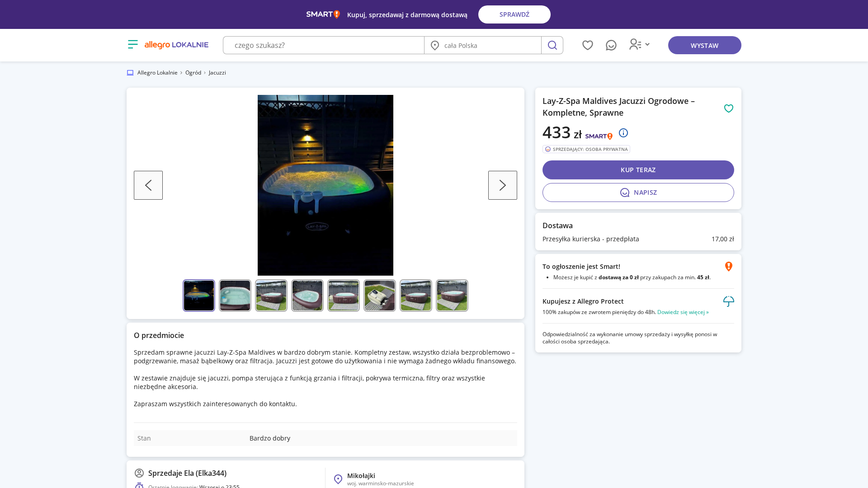The height and width of the screenshot is (488, 868).
Task: Select seventh gallery thumbnail
Action: (x=416, y=296)
